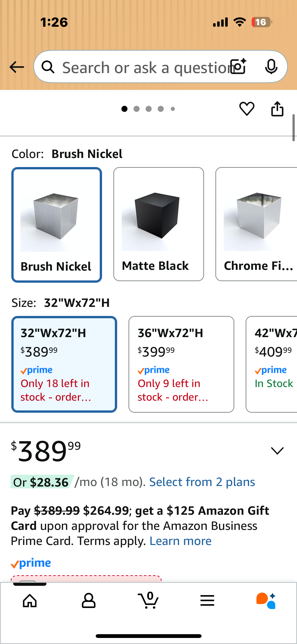Screen dimensions: 297x644
Task: Open camera lens visual search
Action: point(239,67)
